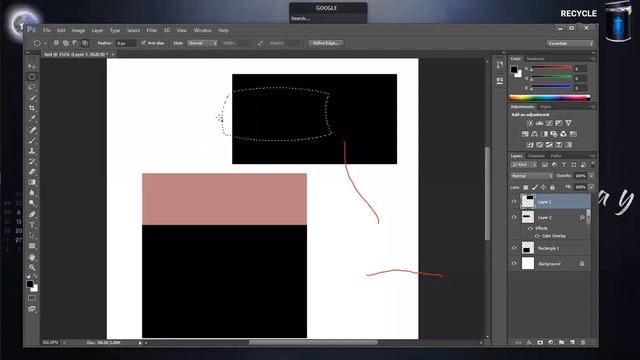Click the red R channel slider

(551, 68)
